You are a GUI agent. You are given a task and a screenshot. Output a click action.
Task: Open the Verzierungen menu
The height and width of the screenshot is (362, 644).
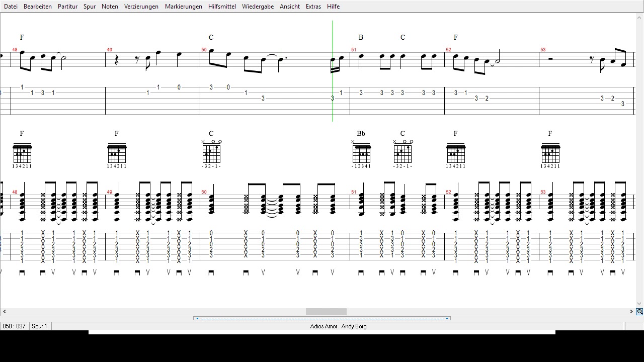[x=141, y=7]
